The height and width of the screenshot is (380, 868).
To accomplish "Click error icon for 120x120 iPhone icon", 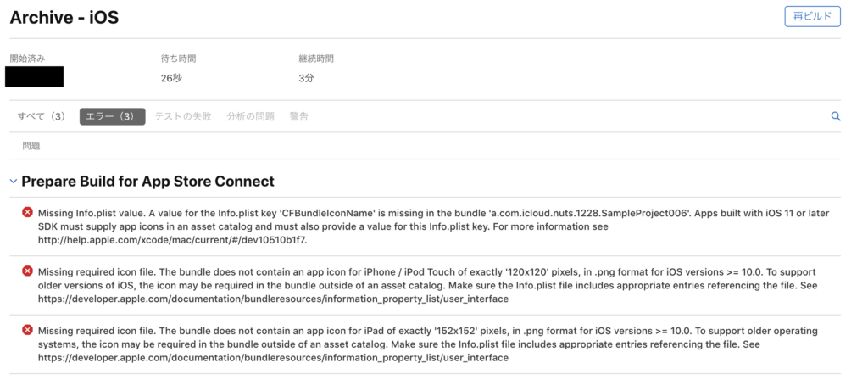I will pos(28,270).
